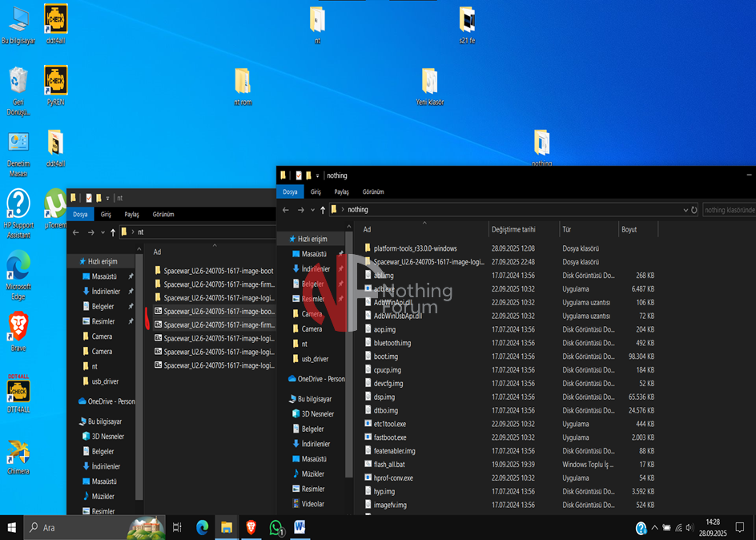Open the address bar dropdown in nothing window
This screenshot has height=540, width=756.
pos(686,210)
